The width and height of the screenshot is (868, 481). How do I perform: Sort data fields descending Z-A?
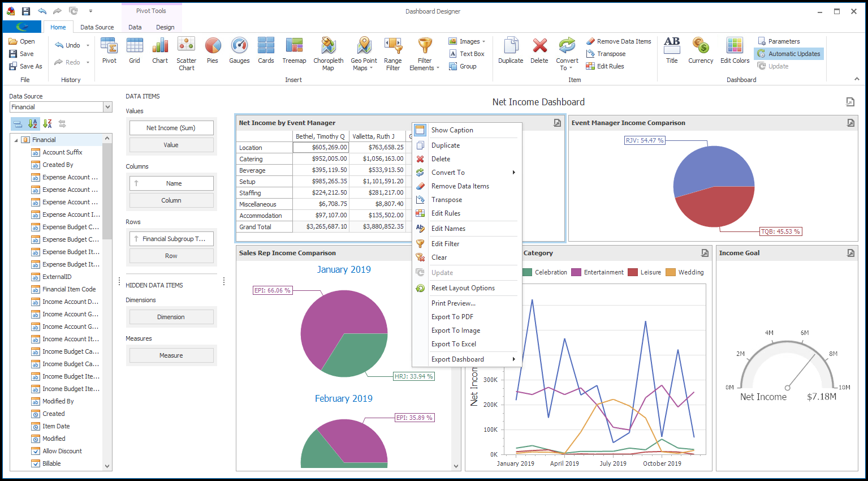[47, 124]
